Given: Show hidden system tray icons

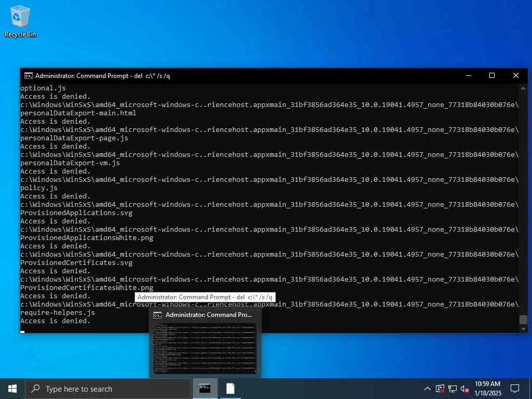Looking at the screenshot, I should click(428, 389).
